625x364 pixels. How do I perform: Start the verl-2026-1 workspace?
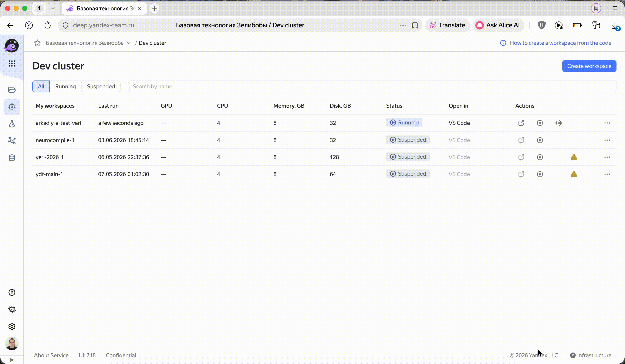click(540, 157)
